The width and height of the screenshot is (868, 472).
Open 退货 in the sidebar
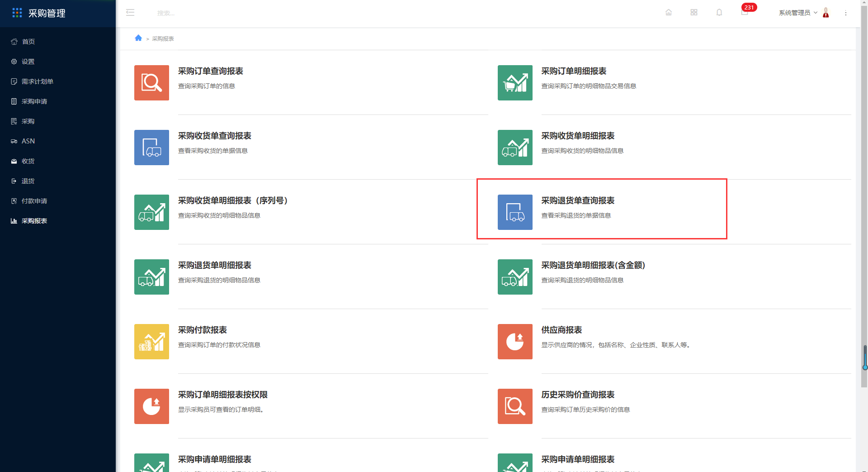click(x=58, y=181)
